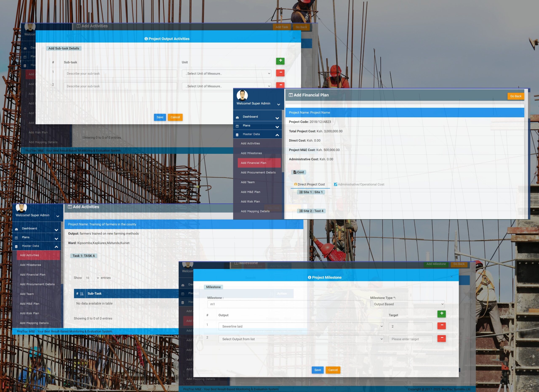539x392 pixels.
Task: Click green plus icon in Milestone output table
Action: 441,314
